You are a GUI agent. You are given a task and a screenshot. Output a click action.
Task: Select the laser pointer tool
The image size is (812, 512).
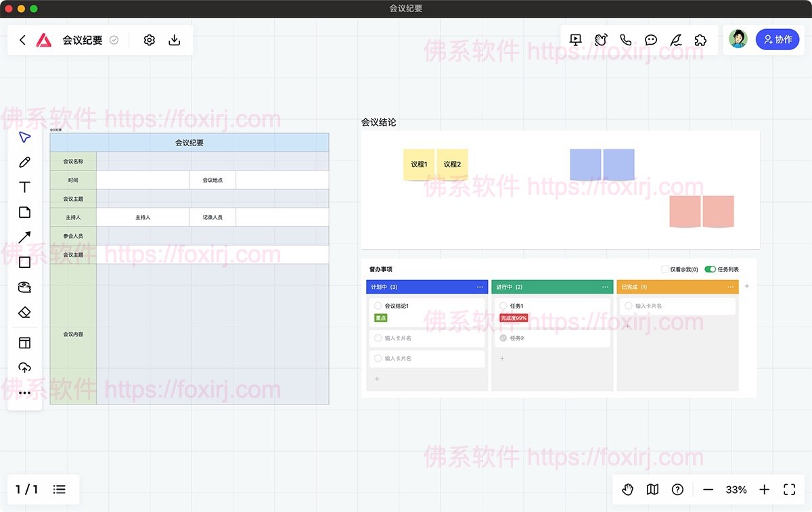[675, 40]
